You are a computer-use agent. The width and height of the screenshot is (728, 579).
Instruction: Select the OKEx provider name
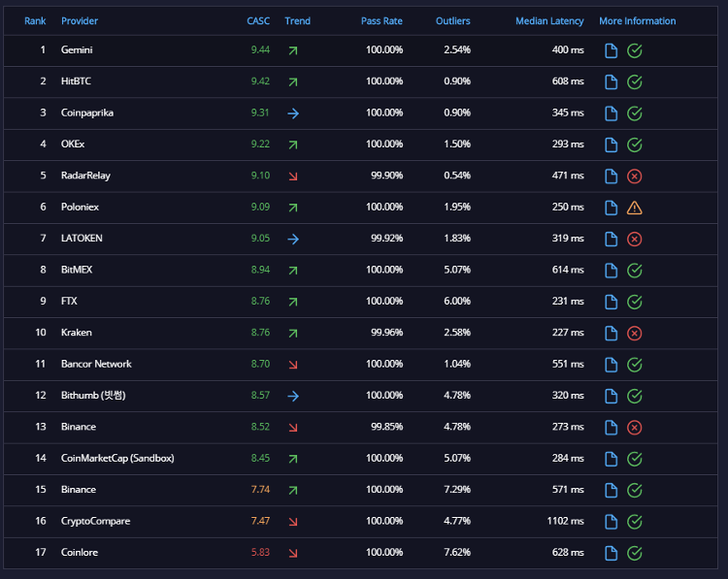click(x=73, y=144)
